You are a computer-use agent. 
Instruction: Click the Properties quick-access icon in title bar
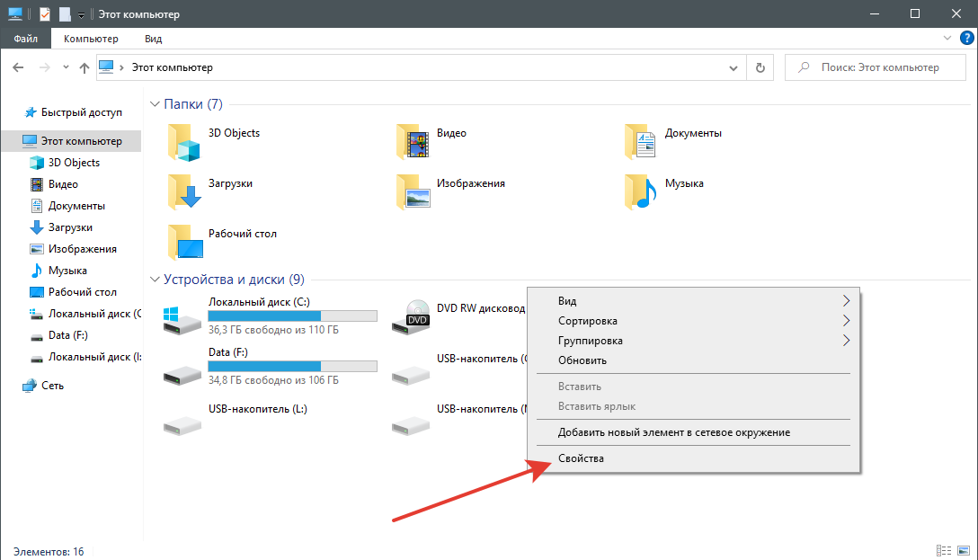pyautogui.click(x=45, y=13)
